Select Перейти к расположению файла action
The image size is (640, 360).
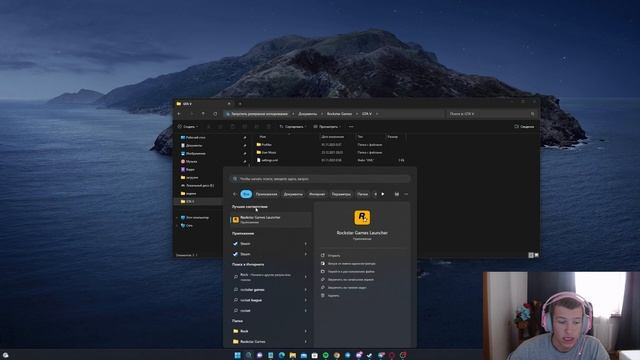[348, 271]
